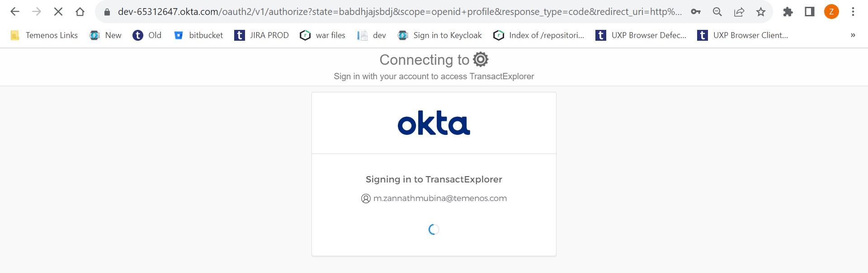
Task: Open the Sign in to Keycloak bookmark
Action: [439, 35]
